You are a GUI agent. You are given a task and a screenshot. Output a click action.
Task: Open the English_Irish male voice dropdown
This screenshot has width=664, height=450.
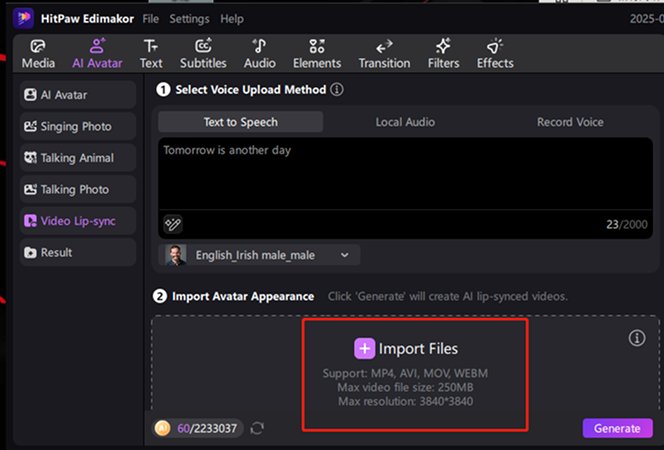(259, 255)
